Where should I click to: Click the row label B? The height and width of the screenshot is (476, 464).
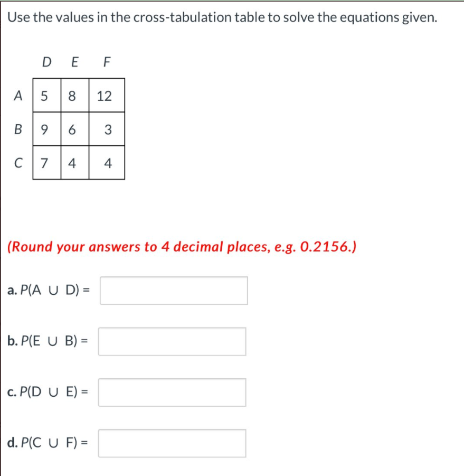18,129
